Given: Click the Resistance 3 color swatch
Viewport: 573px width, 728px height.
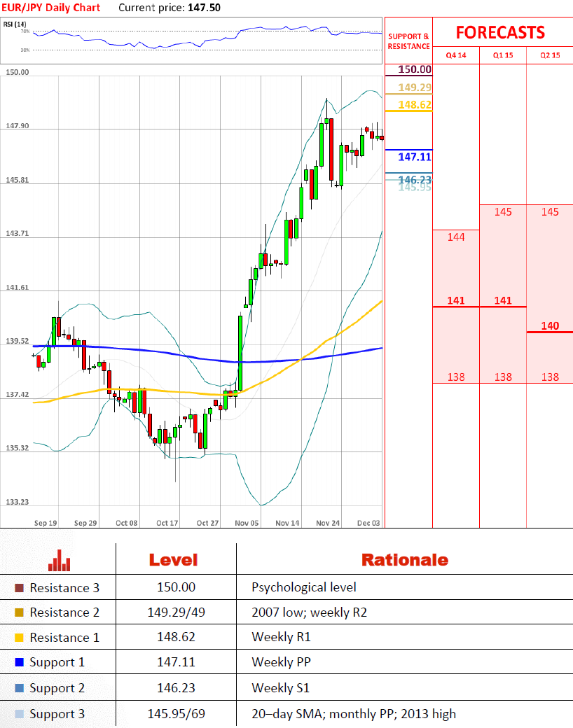Looking at the screenshot, I should tap(19, 588).
